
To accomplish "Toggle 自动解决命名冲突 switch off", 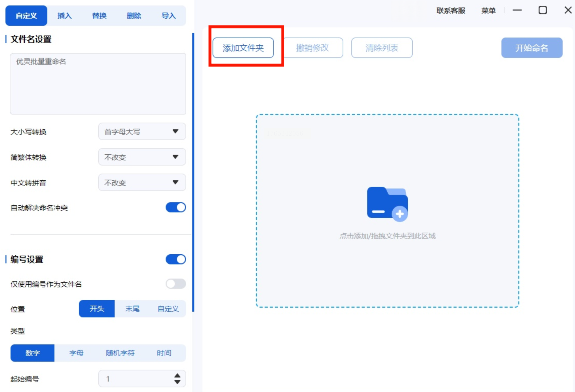I will [176, 207].
